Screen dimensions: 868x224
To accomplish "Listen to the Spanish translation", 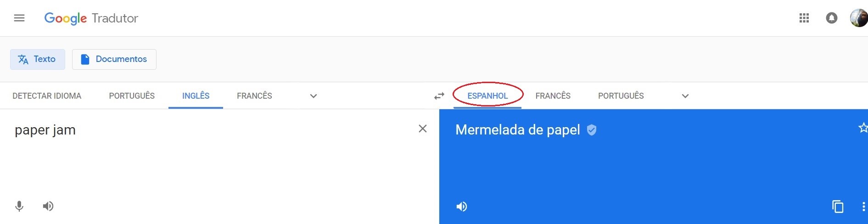I will click(x=462, y=207).
